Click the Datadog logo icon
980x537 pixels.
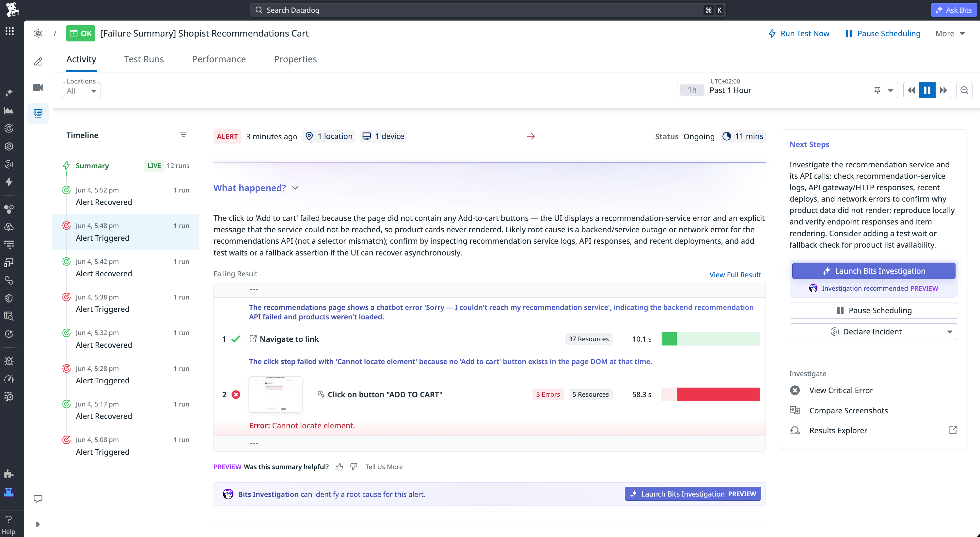[x=12, y=9]
